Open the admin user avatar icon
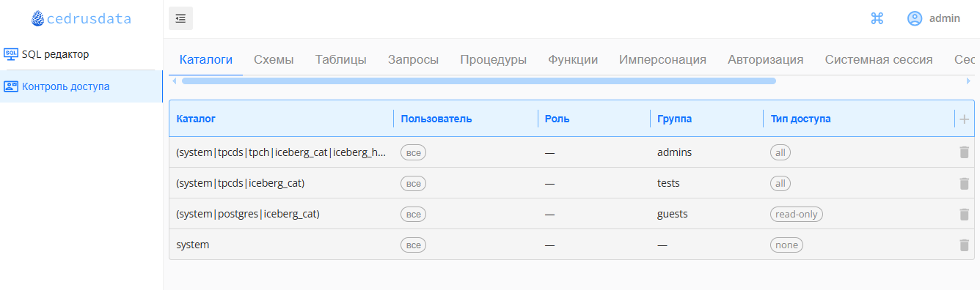Image resolution: width=980 pixels, height=290 pixels. (915, 18)
